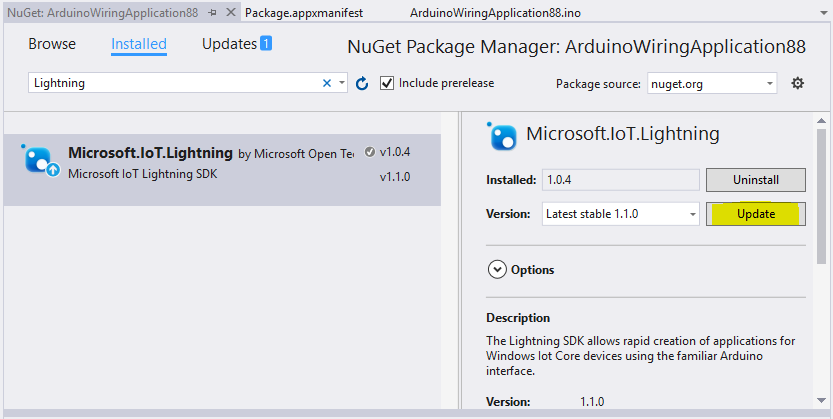The height and width of the screenshot is (419, 833).
Task: Click the Update button
Action: click(755, 214)
